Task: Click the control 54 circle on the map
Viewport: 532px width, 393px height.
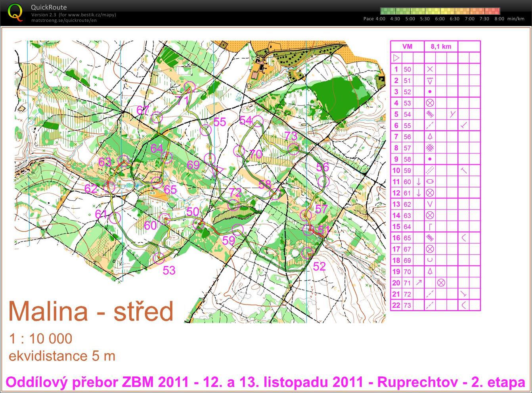Action: coord(258,121)
